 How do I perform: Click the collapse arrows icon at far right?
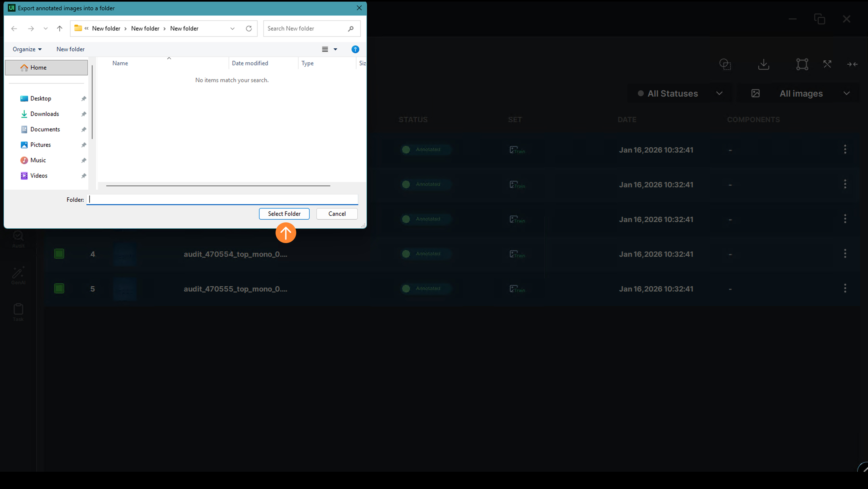[x=852, y=64]
